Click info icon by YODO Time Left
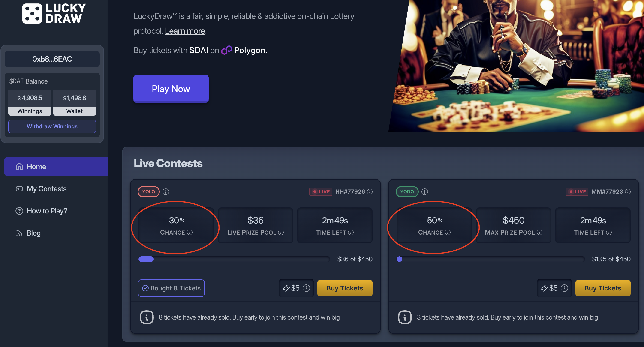 [609, 232]
